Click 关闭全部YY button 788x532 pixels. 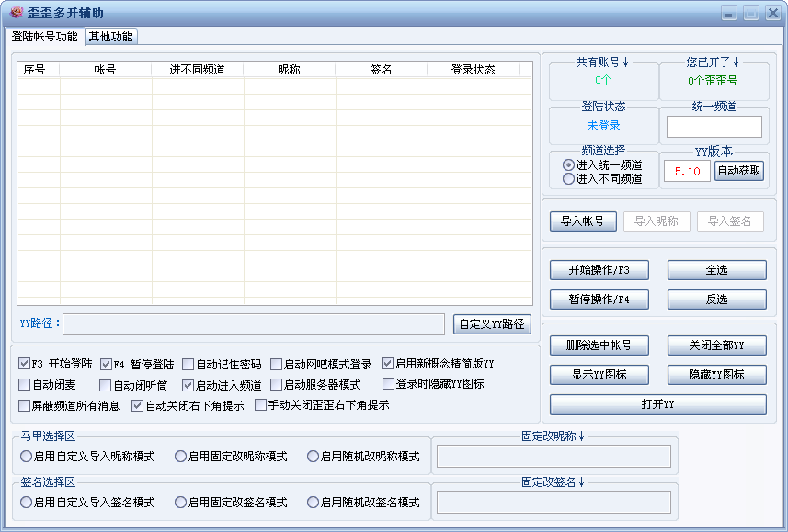[x=716, y=345]
